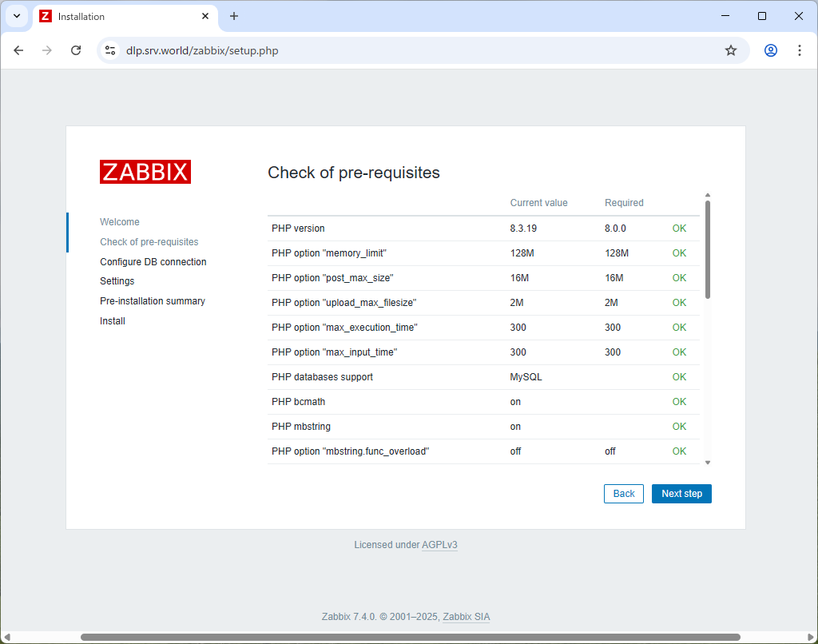Screen dimensions: 818x644
Task: Click the Zabbix favicon on the browser tab
Action: 46,16
